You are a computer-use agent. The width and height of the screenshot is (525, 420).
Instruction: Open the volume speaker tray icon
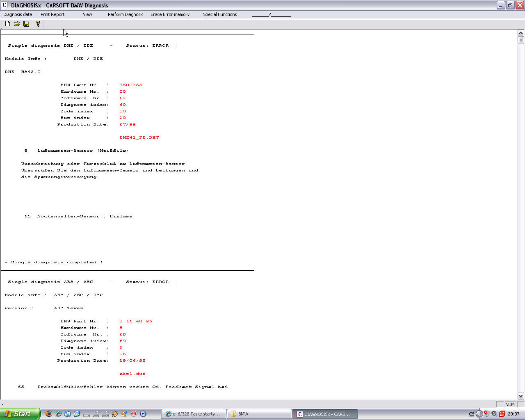pyautogui.click(x=494, y=414)
